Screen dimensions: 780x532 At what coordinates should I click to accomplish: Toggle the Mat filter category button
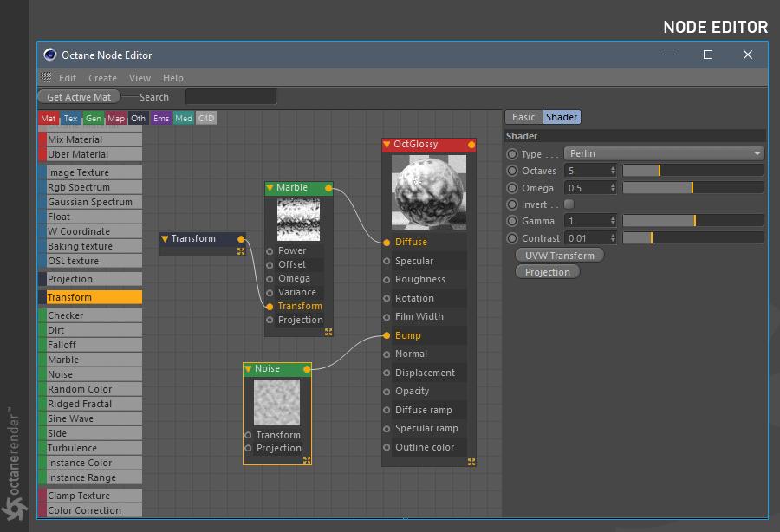point(49,119)
